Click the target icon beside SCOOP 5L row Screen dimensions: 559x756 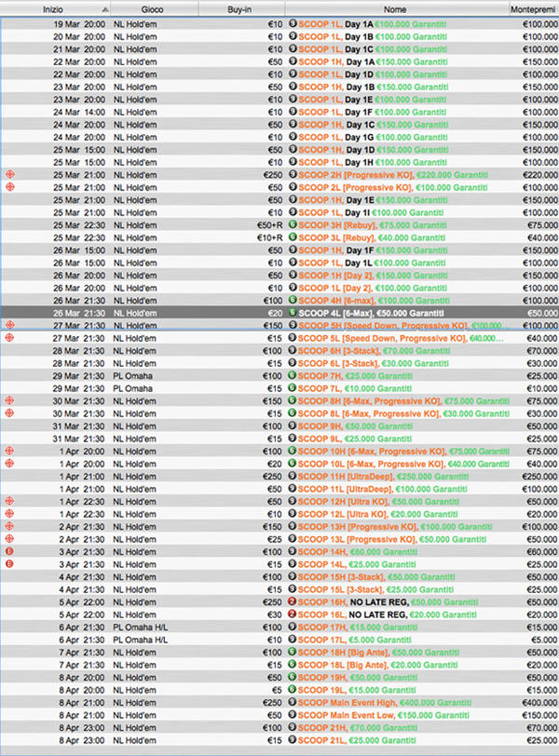(9, 338)
